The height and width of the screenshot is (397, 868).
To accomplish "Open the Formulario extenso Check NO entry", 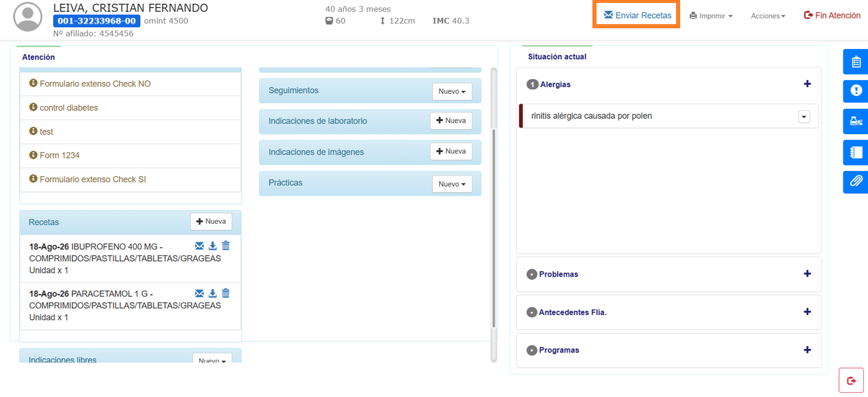I will point(131,84).
